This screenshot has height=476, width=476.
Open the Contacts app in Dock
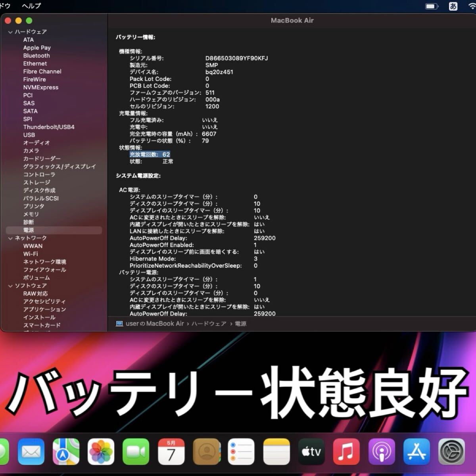(206, 451)
